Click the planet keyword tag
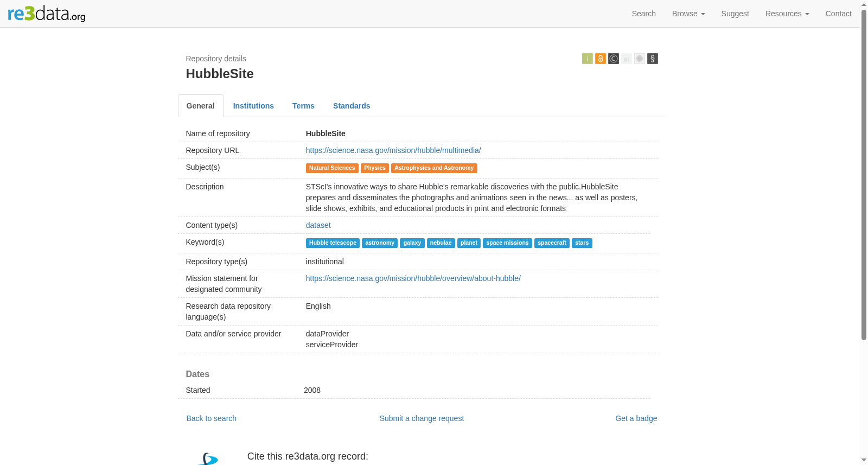The height and width of the screenshot is (465, 868). pos(469,243)
